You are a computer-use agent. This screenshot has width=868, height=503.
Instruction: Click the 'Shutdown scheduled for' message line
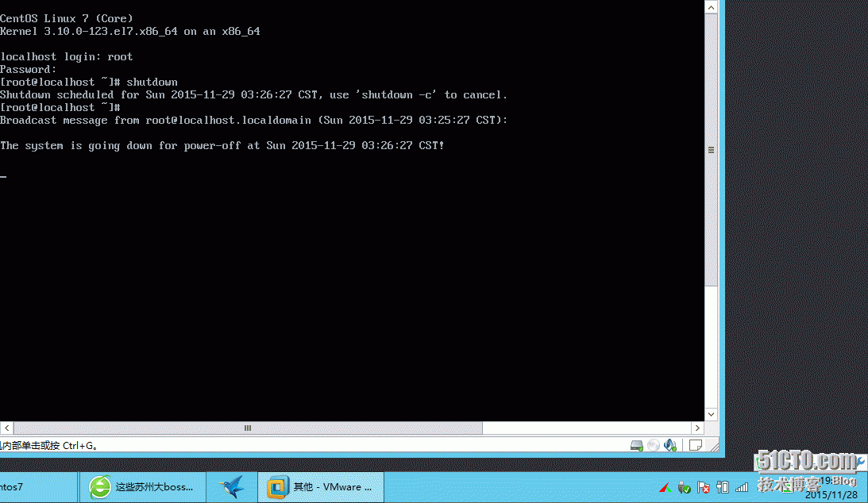(253, 95)
